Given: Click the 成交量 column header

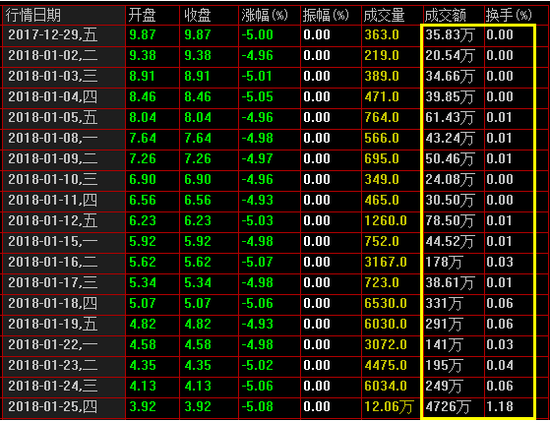Looking at the screenshot, I should [384, 16].
